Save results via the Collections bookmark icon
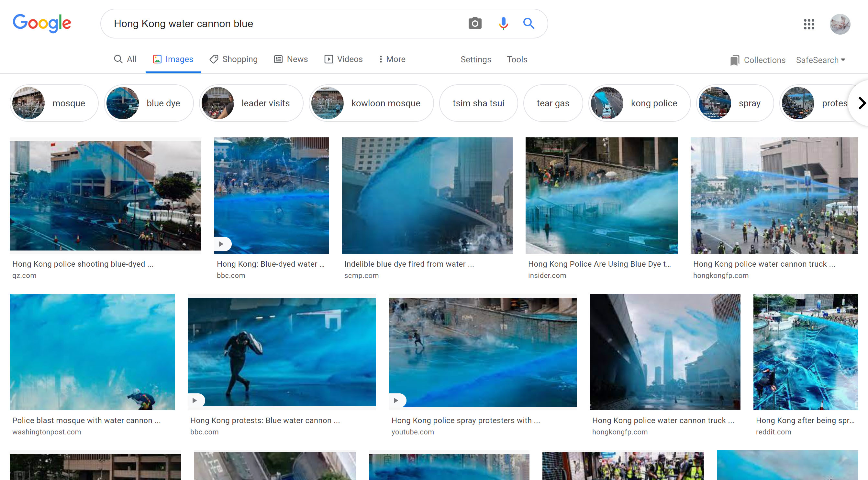This screenshot has width=868, height=480. pyautogui.click(x=735, y=59)
